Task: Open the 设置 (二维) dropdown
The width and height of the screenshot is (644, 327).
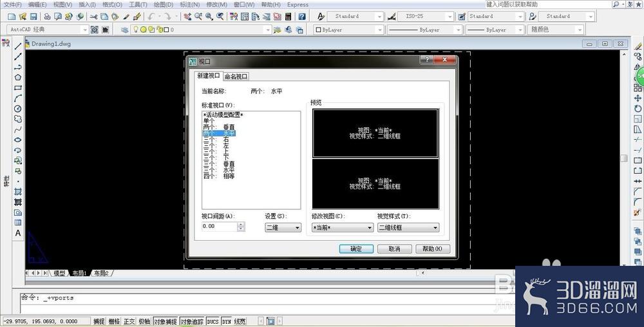Action: (x=283, y=227)
